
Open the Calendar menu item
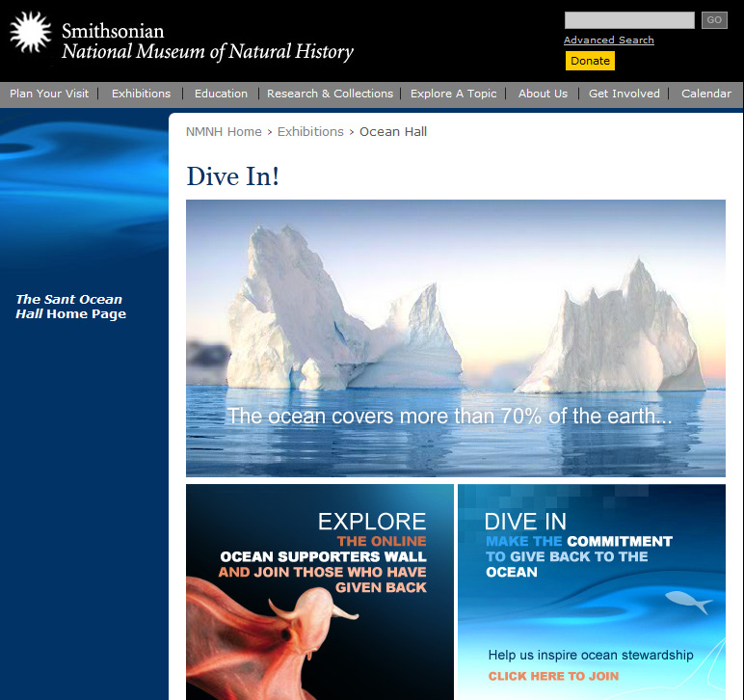(x=705, y=94)
